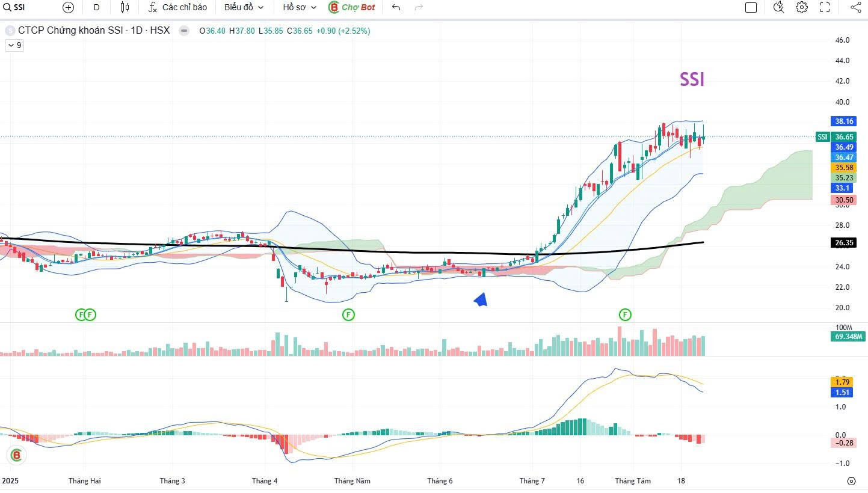The height and width of the screenshot is (493, 868).
Task: Open Các chỉ báo indicators menu
Action: (178, 7)
